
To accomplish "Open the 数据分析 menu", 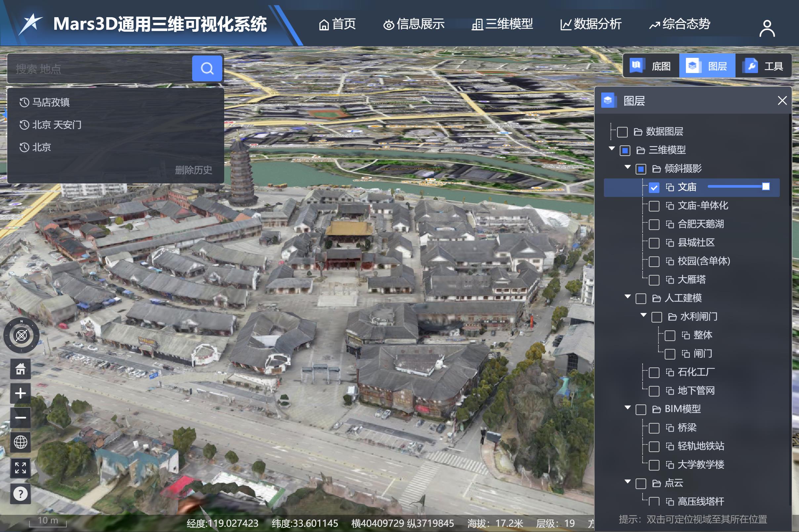I will click(x=591, y=24).
